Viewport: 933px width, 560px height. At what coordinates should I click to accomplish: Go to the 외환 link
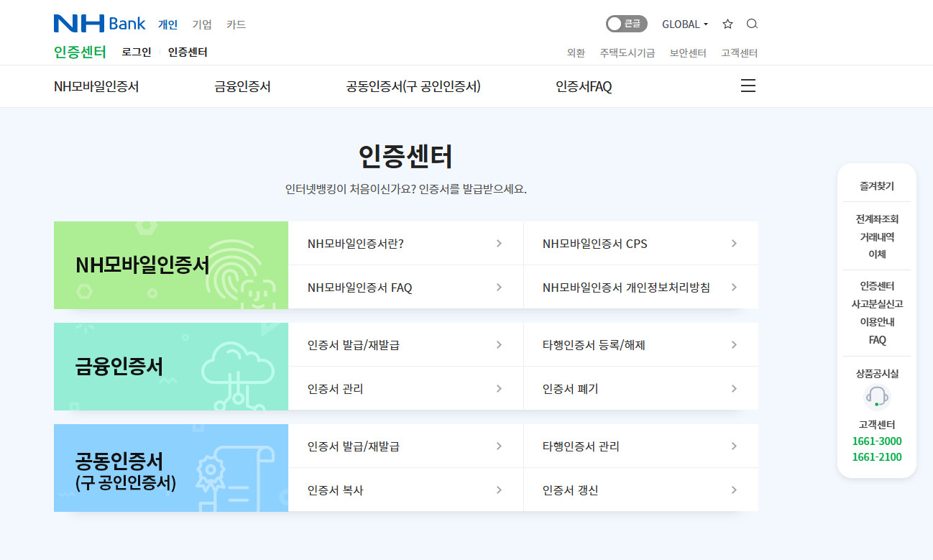click(x=576, y=52)
